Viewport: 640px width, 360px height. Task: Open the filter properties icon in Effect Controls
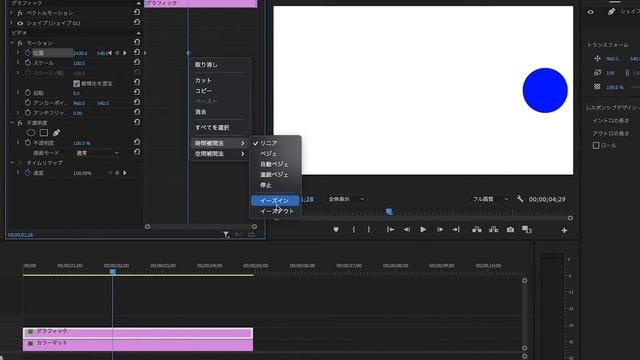(226, 234)
